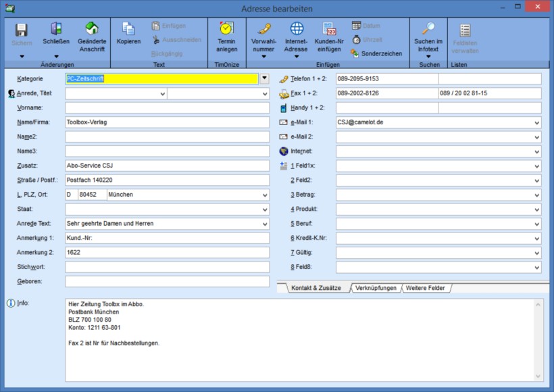
Task: Create appointment with Termin anlegen icon
Action: [x=226, y=28]
